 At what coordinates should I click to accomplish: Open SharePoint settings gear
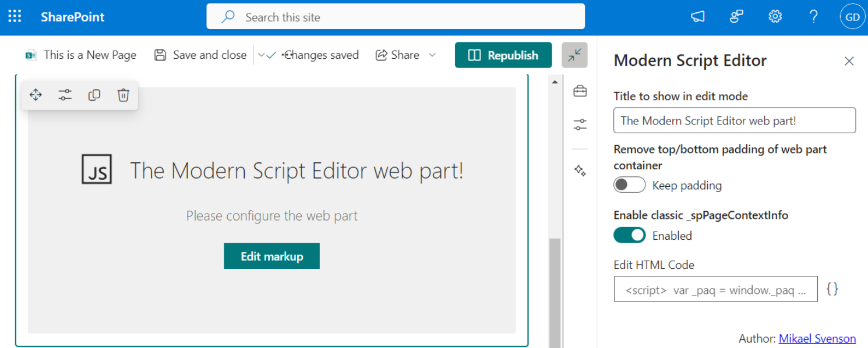[775, 16]
